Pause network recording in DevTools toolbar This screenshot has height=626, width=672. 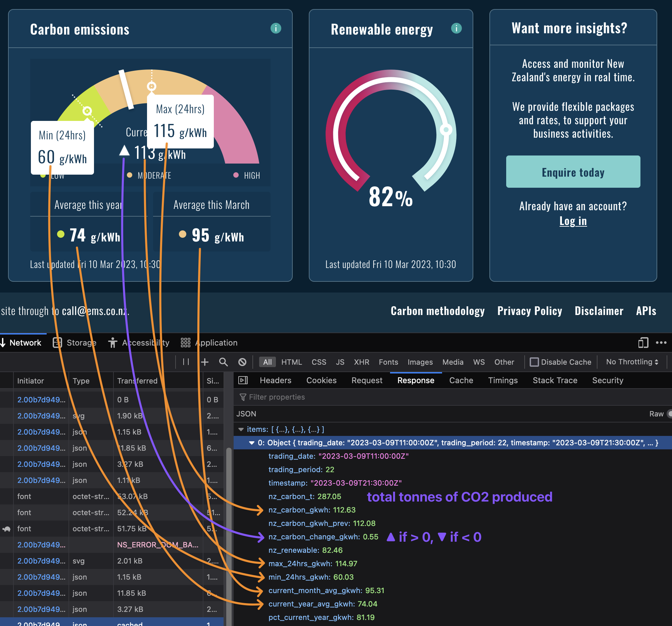[186, 362]
